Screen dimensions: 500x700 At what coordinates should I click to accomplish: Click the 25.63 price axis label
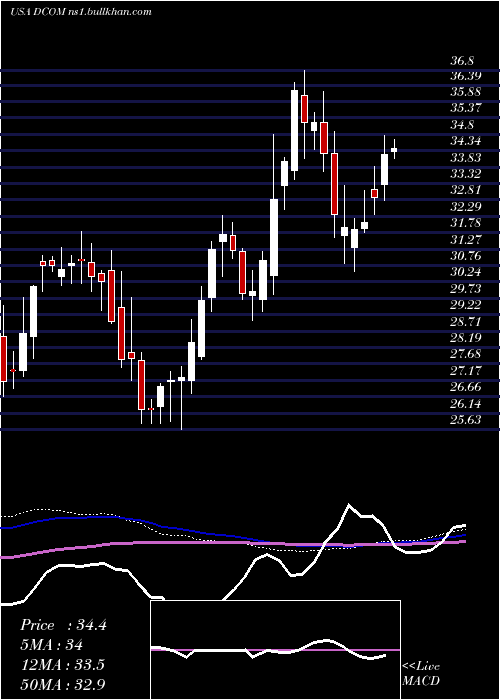point(466,420)
